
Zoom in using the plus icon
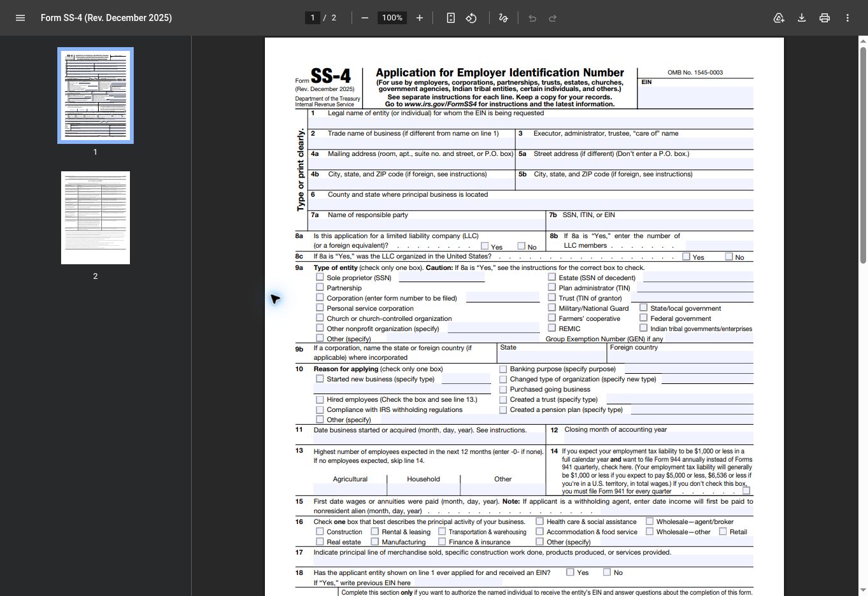pyautogui.click(x=420, y=18)
